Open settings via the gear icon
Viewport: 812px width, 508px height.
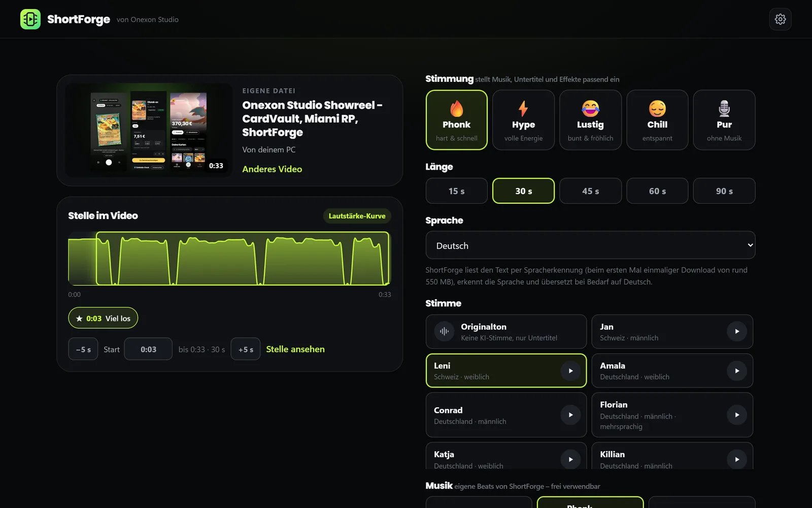click(x=780, y=19)
